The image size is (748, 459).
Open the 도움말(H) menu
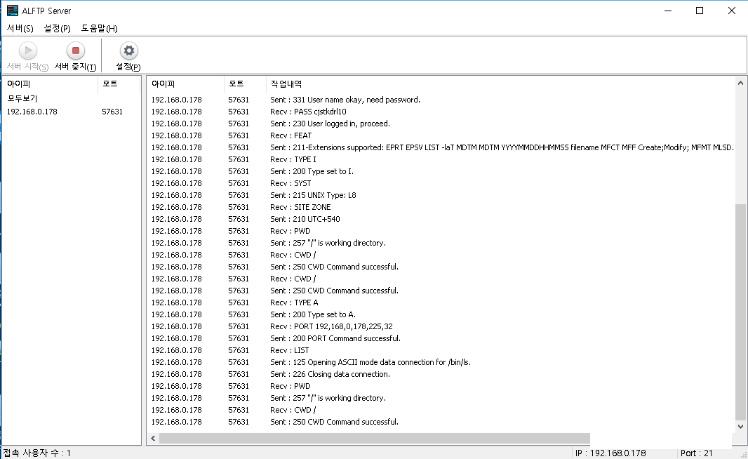click(98, 28)
